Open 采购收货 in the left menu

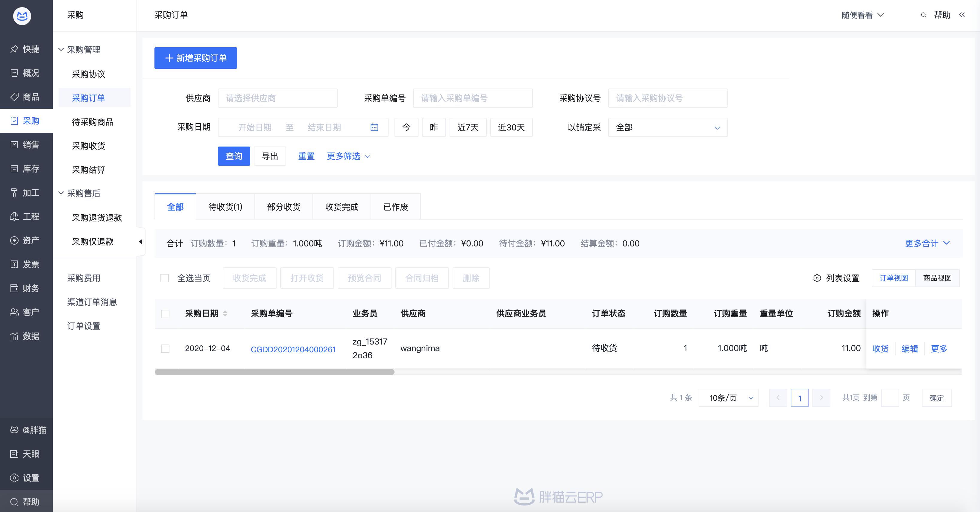pyautogui.click(x=88, y=146)
